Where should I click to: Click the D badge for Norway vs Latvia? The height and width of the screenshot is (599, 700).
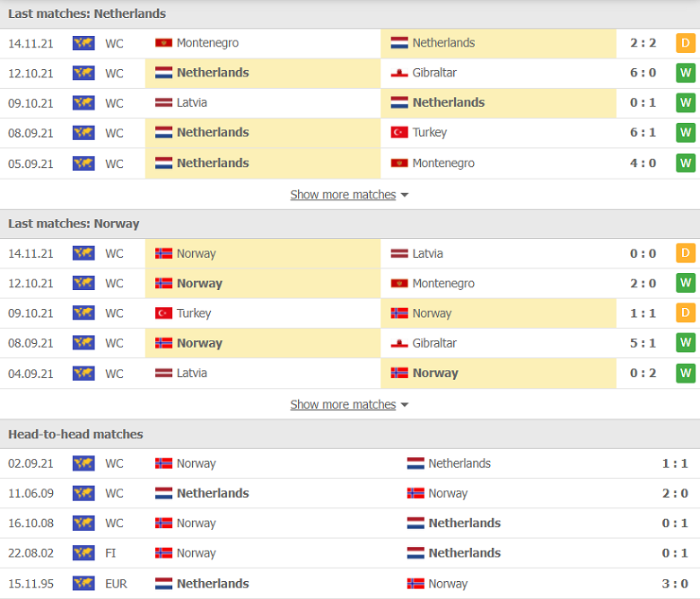tap(686, 253)
